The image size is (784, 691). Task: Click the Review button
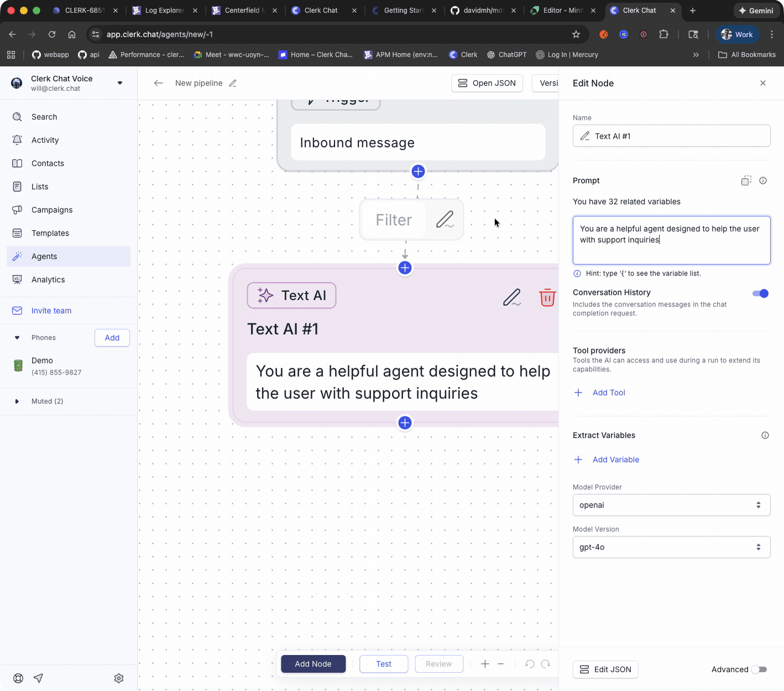[439, 664]
